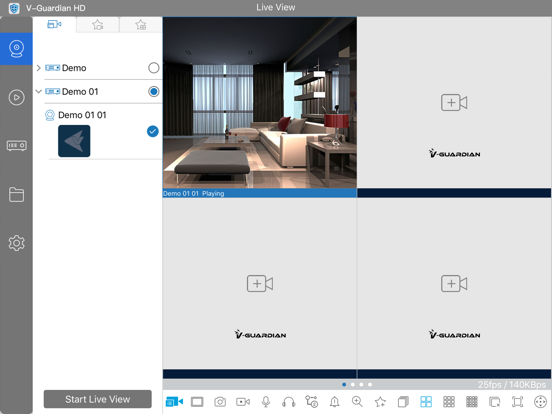Screen dimensions: 552x414
Task: Toggle audio with the headphones icon
Action: pos(289,402)
